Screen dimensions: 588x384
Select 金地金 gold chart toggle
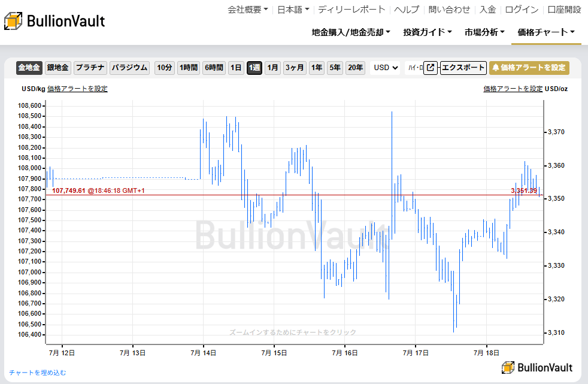click(x=29, y=68)
